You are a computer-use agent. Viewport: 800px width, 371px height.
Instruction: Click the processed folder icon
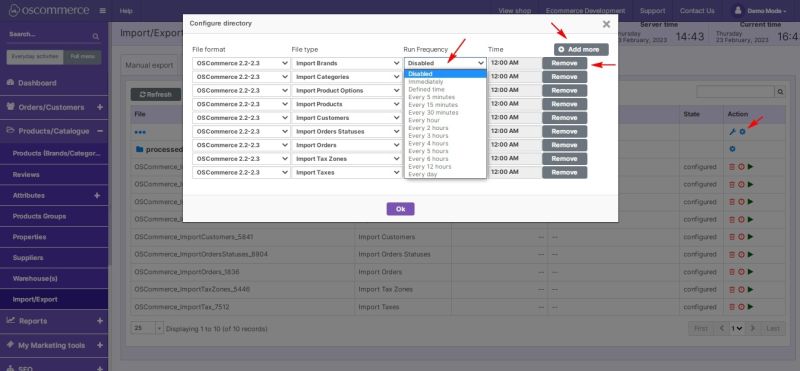[x=139, y=150]
